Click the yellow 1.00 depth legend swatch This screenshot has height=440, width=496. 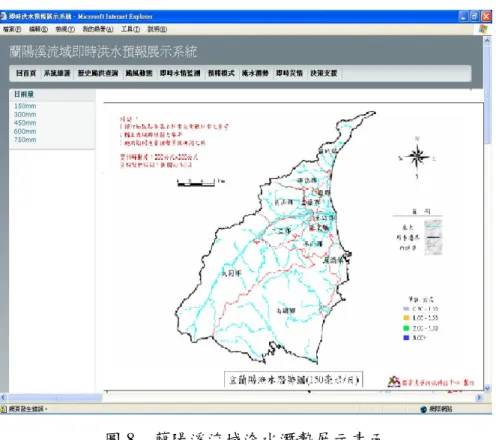(406, 318)
